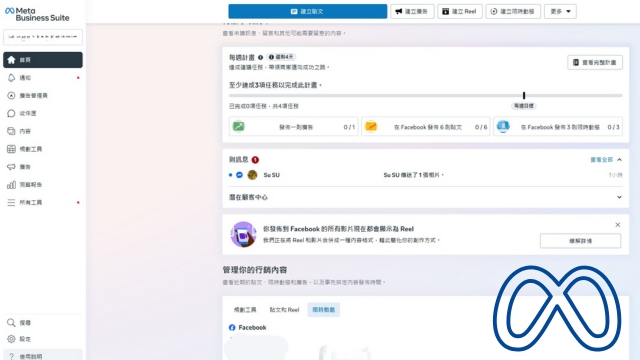
Task: Click the Su SU sender name
Action: [271, 175]
